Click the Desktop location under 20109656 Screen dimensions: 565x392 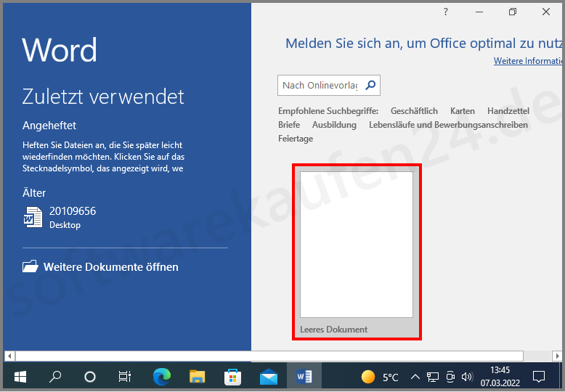click(x=65, y=225)
